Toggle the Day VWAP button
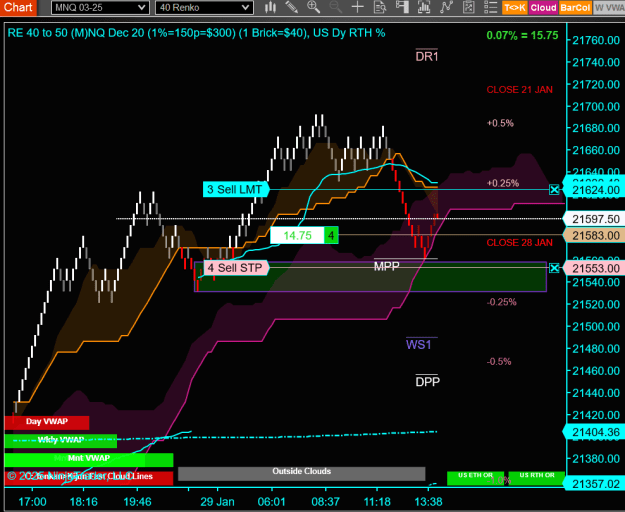This screenshot has width=625, height=512. coord(47,422)
